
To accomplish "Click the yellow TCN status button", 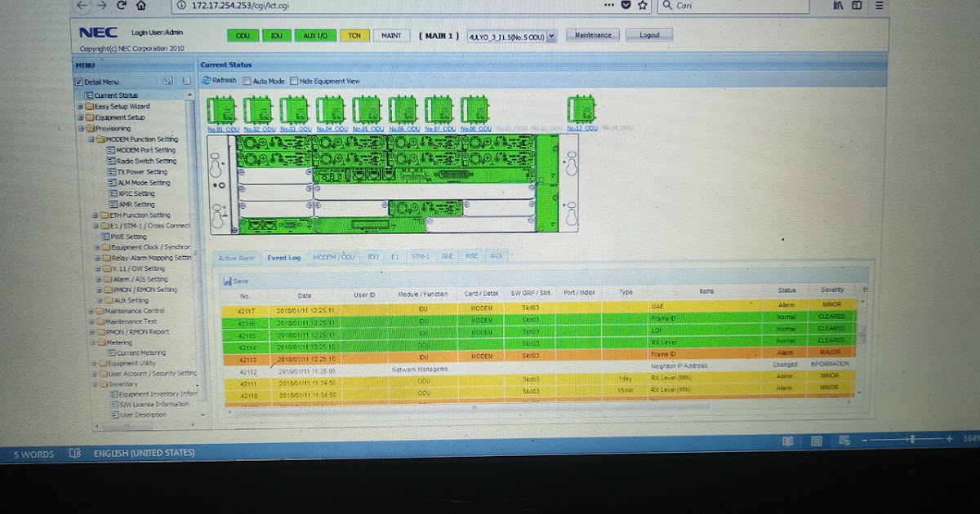I will point(354,36).
